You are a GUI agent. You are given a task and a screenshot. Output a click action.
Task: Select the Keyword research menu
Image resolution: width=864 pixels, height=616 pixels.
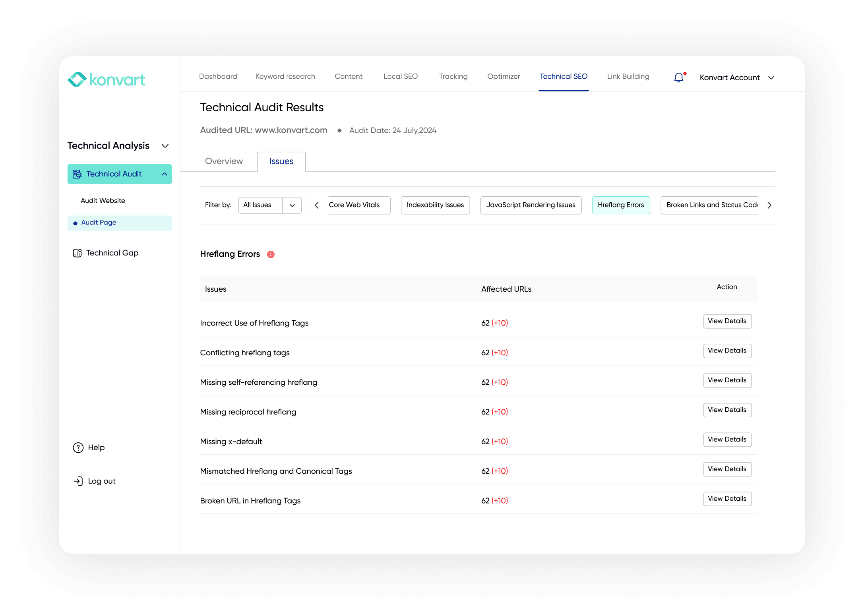pos(285,76)
